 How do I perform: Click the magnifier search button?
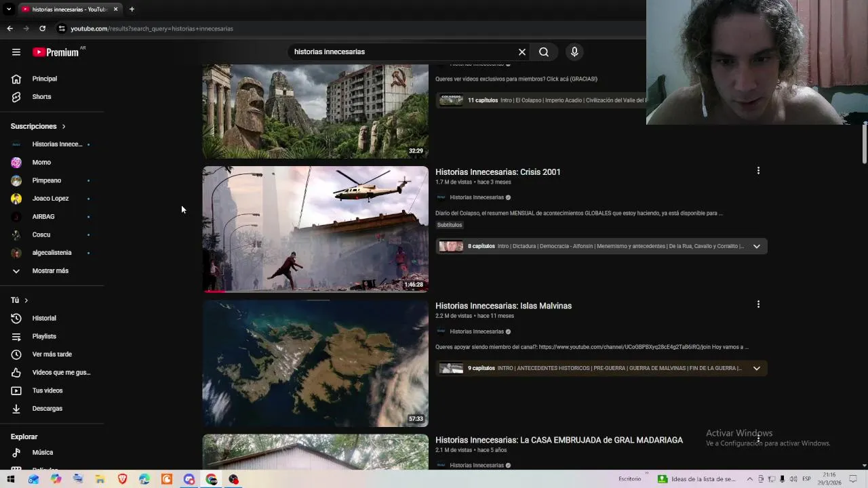click(x=544, y=52)
